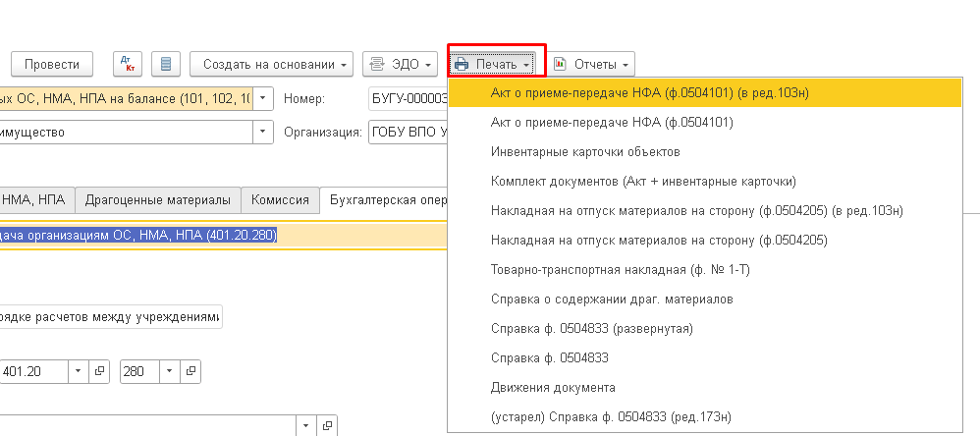
Task: Switch to the Драгоценные материалы tab
Action: point(157,199)
